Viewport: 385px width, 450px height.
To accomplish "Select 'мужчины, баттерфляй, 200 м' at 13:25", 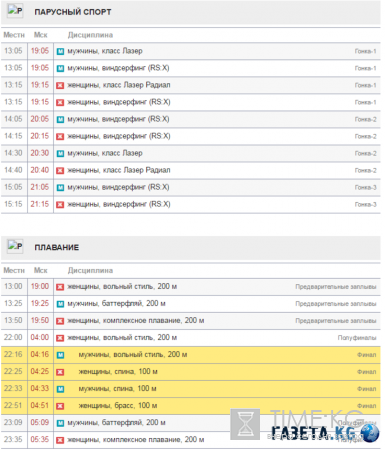I will point(117,303).
